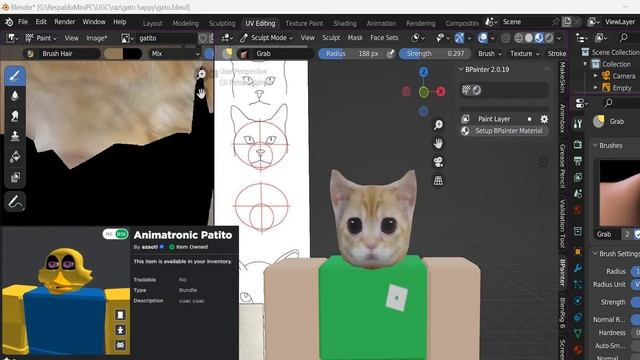Click the azaotl creator link
The image size is (640, 360).
pyautogui.click(x=149, y=247)
